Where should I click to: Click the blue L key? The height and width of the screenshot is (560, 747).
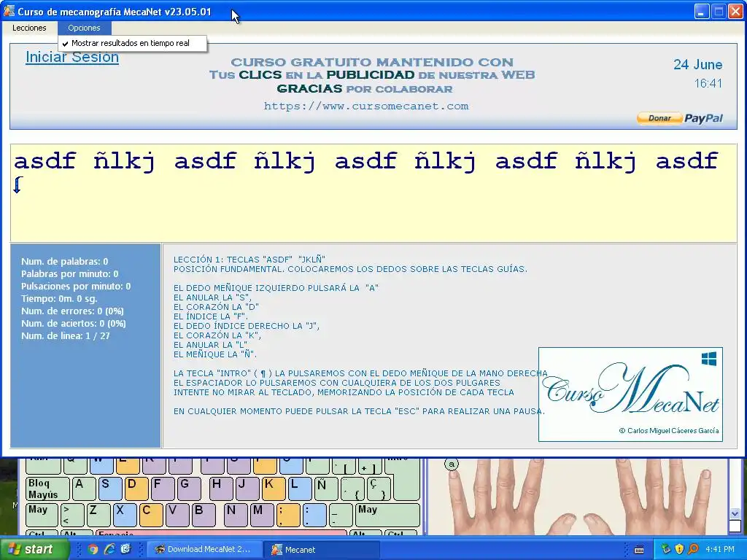[300, 489]
